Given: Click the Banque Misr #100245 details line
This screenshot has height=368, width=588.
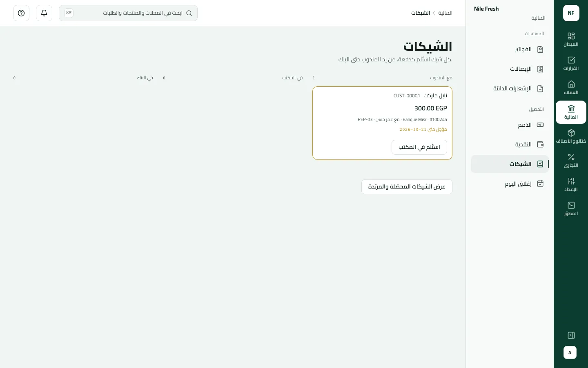Looking at the screenshot, I should [x=402, y=120].
